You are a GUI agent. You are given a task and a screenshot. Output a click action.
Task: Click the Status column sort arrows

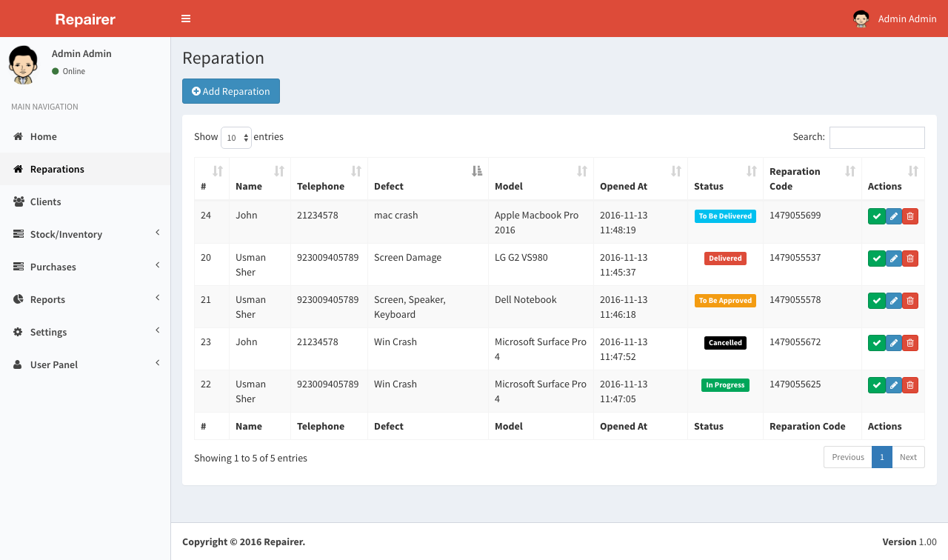[x=751, y=171]
